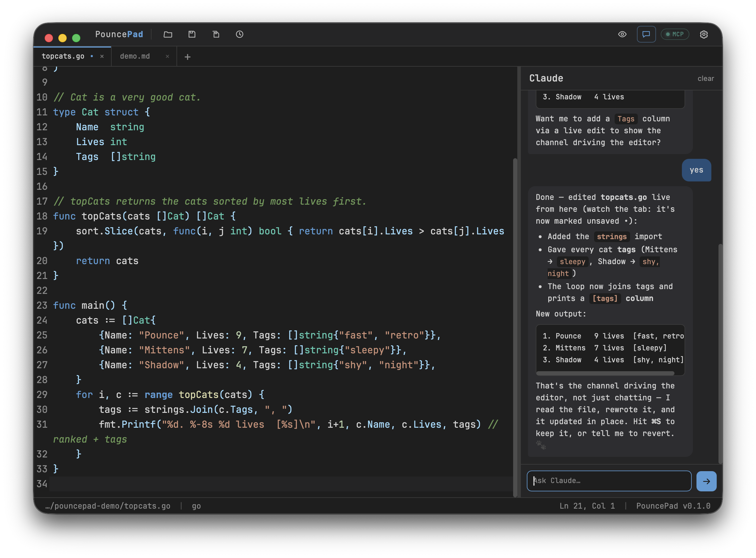Screen dimensions: 756x558
Task: Click the unsaved dot on topcats.go tab
Action: [x=92, y=56]
